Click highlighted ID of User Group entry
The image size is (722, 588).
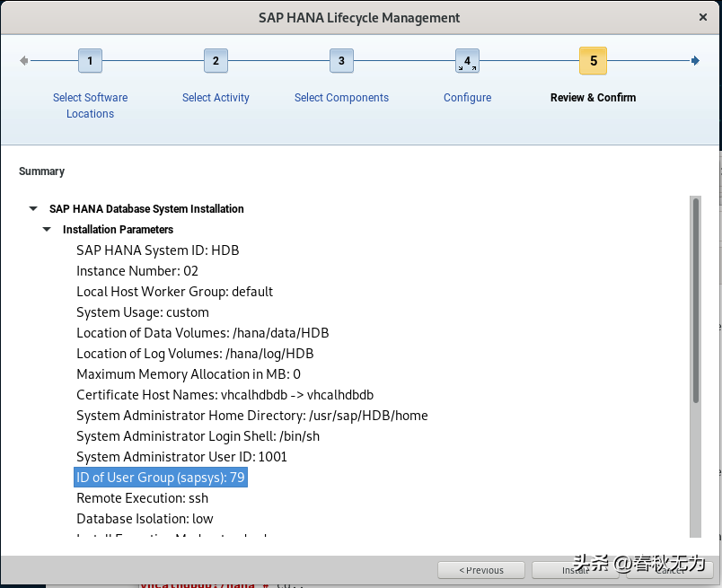tap(160, 477)
